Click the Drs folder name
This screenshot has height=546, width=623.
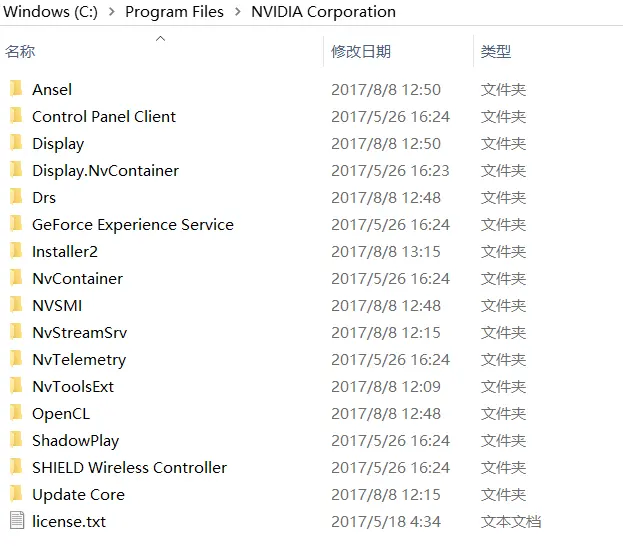tap(44, 198)
